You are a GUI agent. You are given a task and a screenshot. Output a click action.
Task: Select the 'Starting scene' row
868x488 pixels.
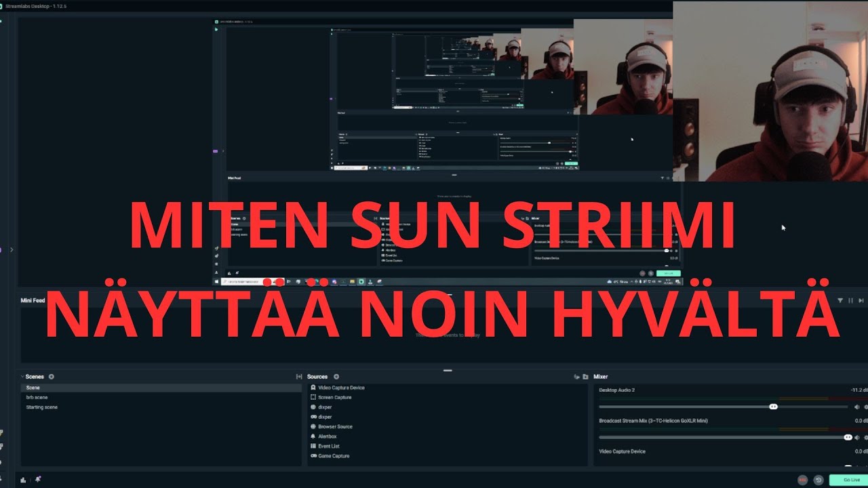(x=161, y=407)
